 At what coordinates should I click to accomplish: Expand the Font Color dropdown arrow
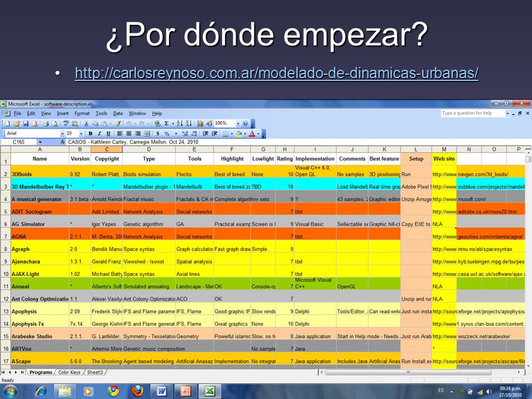(x=258, y=134)
